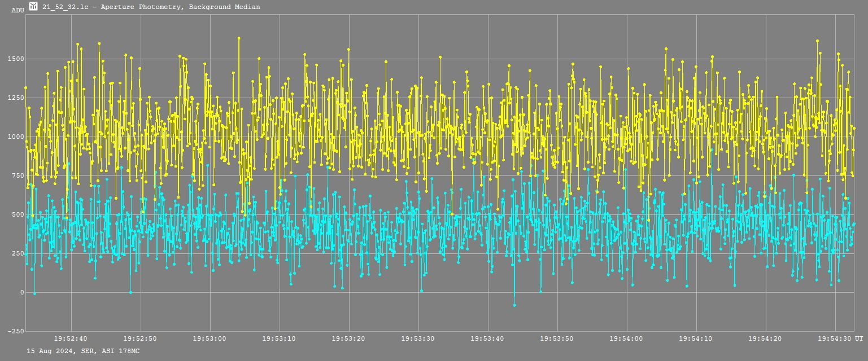Select the lowest cyan point below zero ADU
This screenshot has height=361, width=868.
pyautogui.click(x=514, y=305)
